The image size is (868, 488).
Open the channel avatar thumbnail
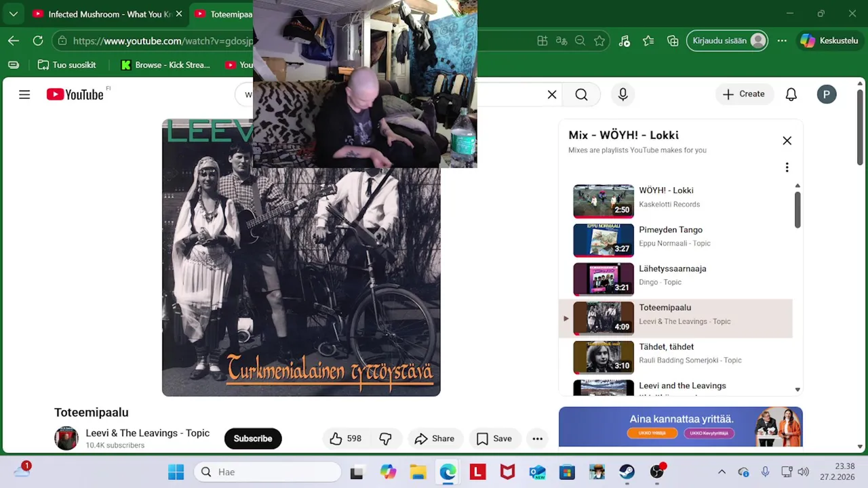66,439
